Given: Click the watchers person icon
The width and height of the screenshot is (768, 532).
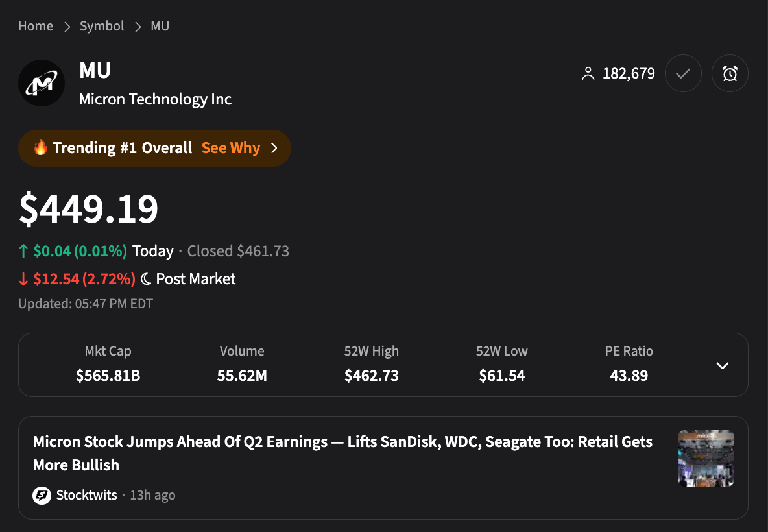Looking at the screenshot, I should pos(588,74).
